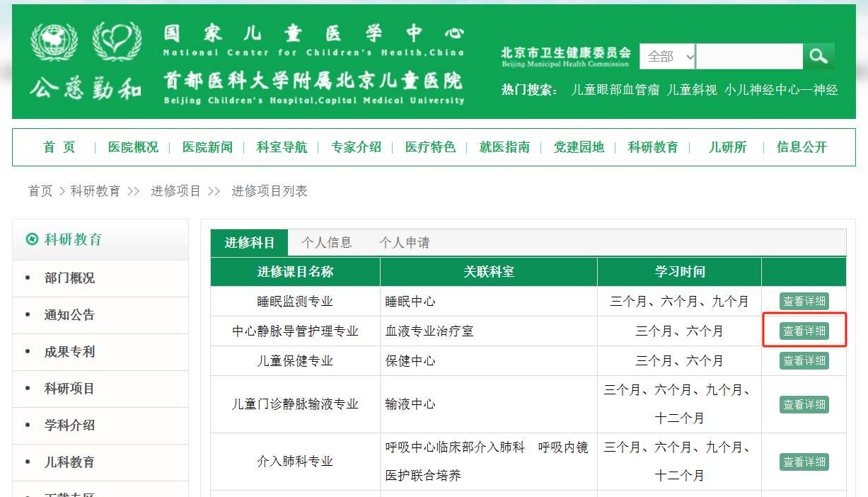Open 科室导航 navigation menu
The height and width of the screenshot is (497, 868).
click(282, 147)
